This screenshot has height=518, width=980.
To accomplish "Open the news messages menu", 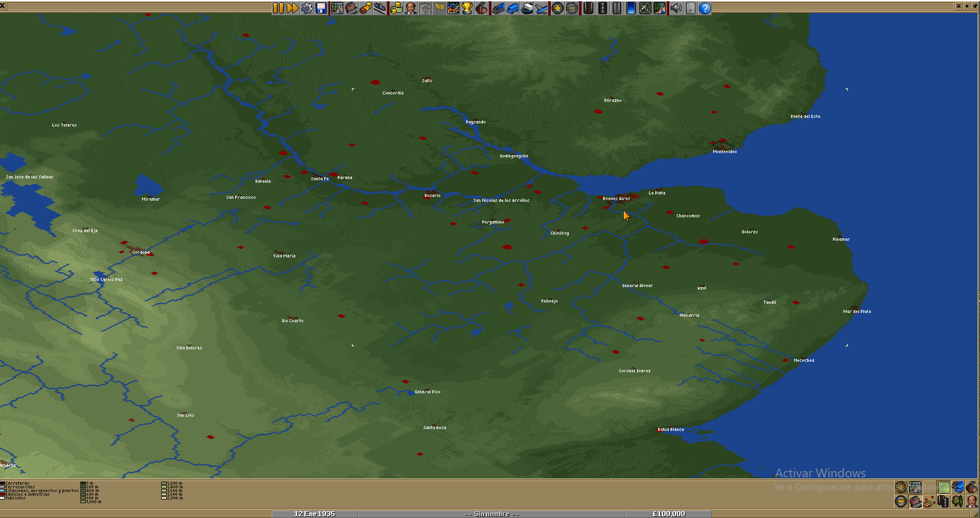I will point(691,8).
